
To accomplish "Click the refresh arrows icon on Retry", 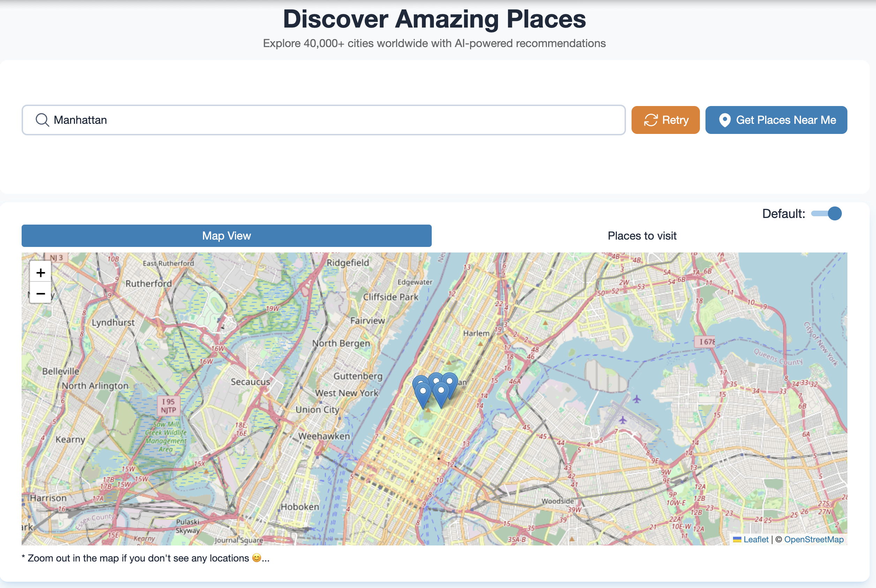I will (651, 120).
